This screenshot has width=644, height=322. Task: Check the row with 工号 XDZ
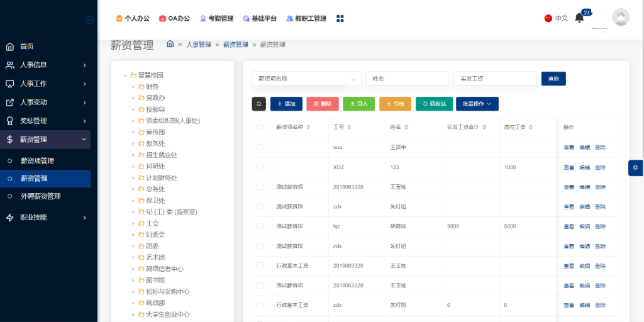(x=260, y=167)
